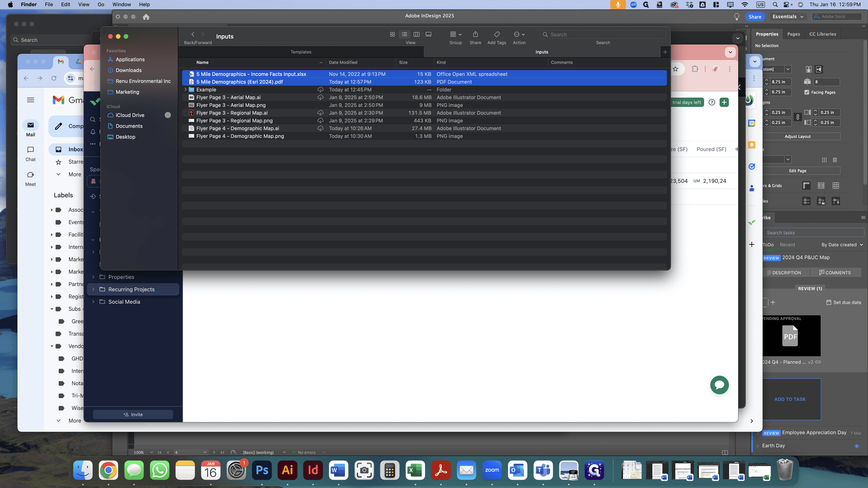Click the InDesign home icon
868x488 pixels.
point(146,17)
